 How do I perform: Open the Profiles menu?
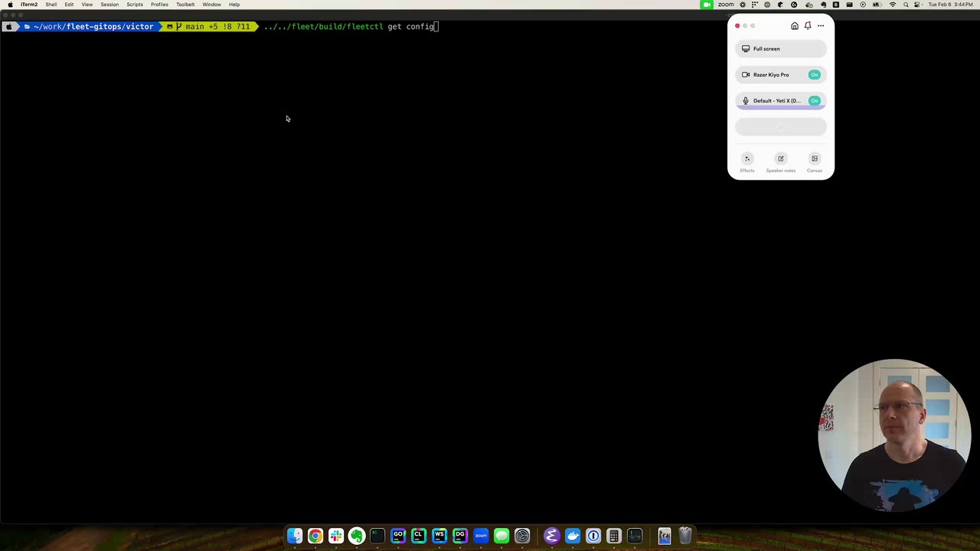[159, 5]
